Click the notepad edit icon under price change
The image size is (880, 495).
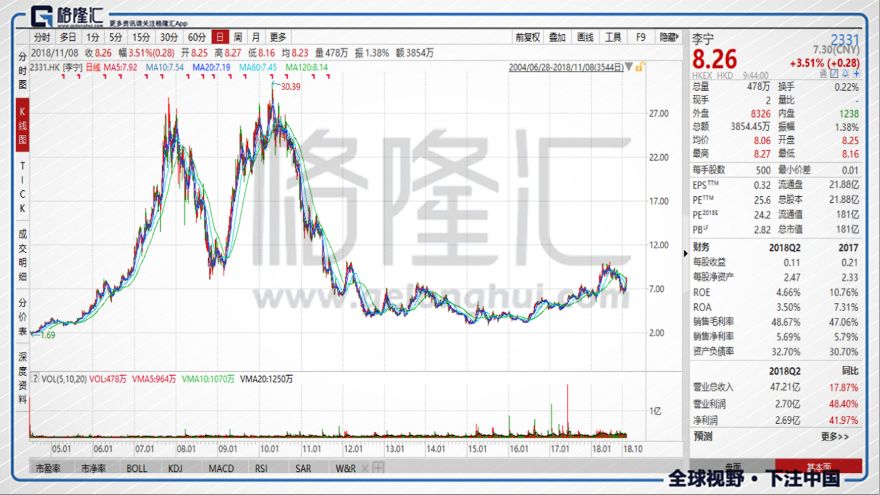click(x=834, y=74)
